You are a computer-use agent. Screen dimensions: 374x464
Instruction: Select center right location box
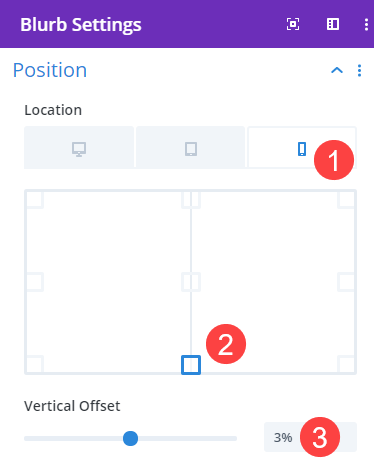click(x=347, y=282)
